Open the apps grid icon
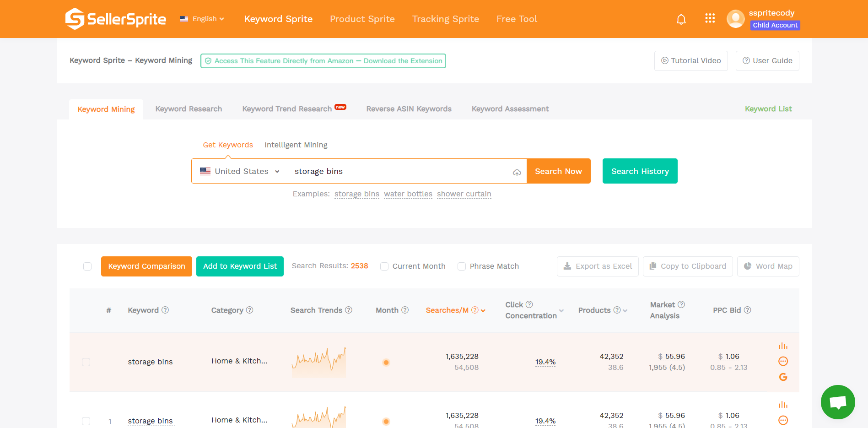 tap(710, 18)
